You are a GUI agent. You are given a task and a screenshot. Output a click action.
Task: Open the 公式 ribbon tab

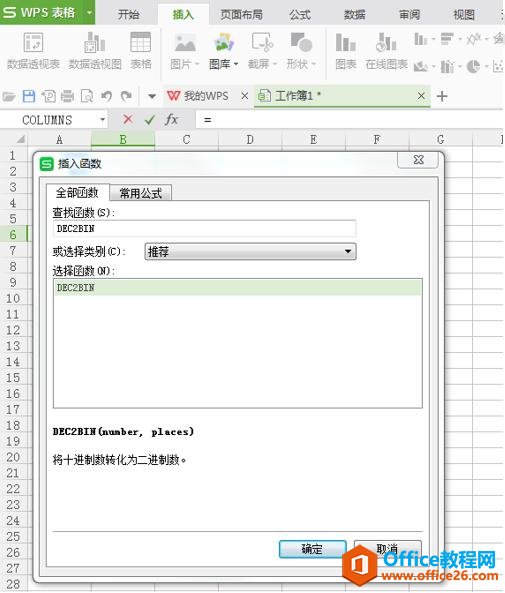pyautogui.click(x=300, y=15)
